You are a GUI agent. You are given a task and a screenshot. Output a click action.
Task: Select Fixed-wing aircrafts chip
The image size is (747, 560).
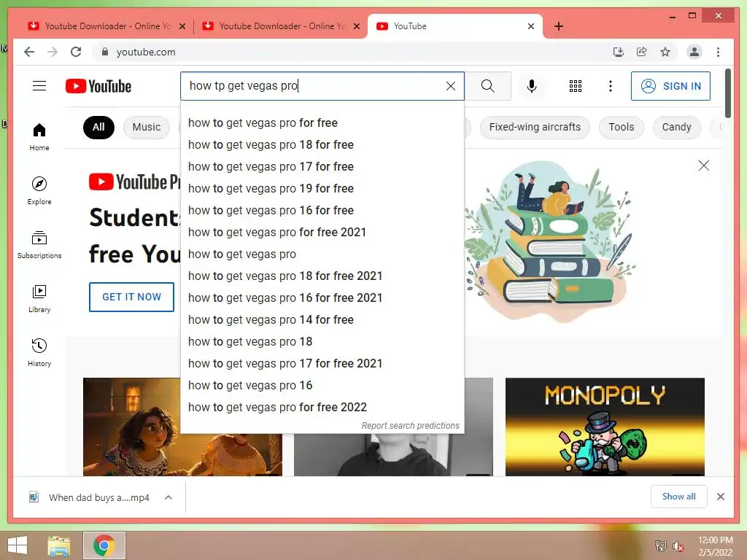coord(535,127)
